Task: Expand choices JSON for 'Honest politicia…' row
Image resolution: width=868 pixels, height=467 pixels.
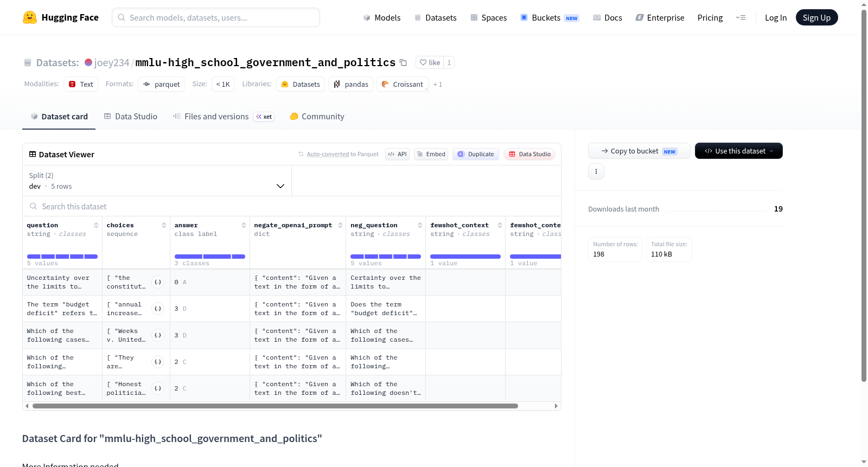Action: coord(158,388)
